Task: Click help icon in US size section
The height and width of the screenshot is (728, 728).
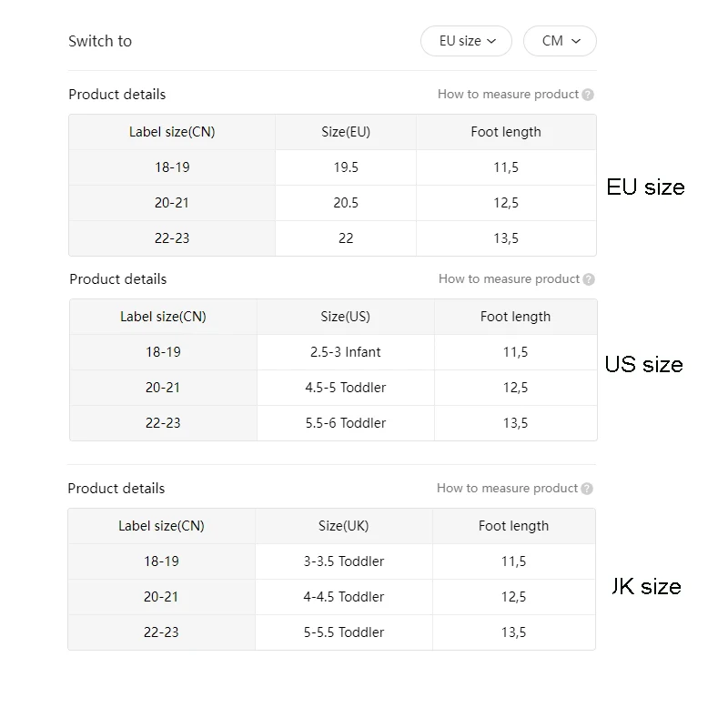Action: click(589, 279)
